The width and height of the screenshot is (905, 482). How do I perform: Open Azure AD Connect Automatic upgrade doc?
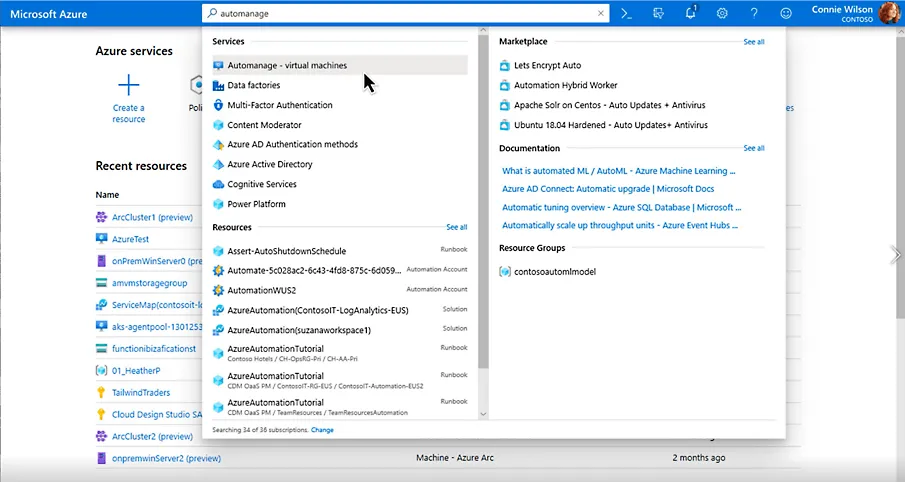(x=608, y=189)
